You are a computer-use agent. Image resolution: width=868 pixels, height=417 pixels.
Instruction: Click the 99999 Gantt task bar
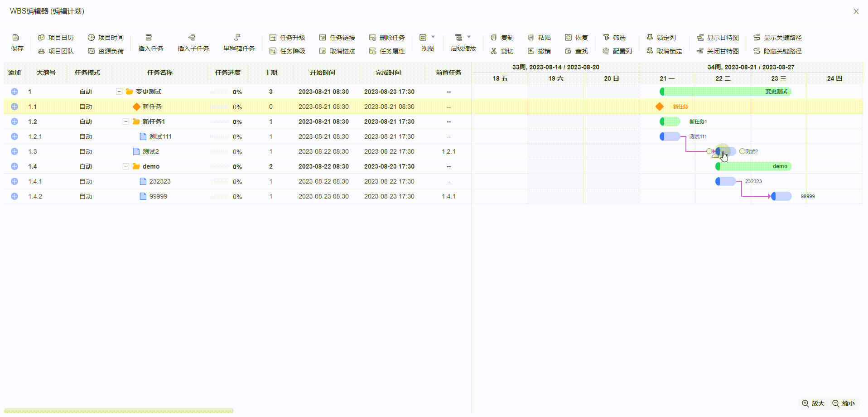point(782,196)
